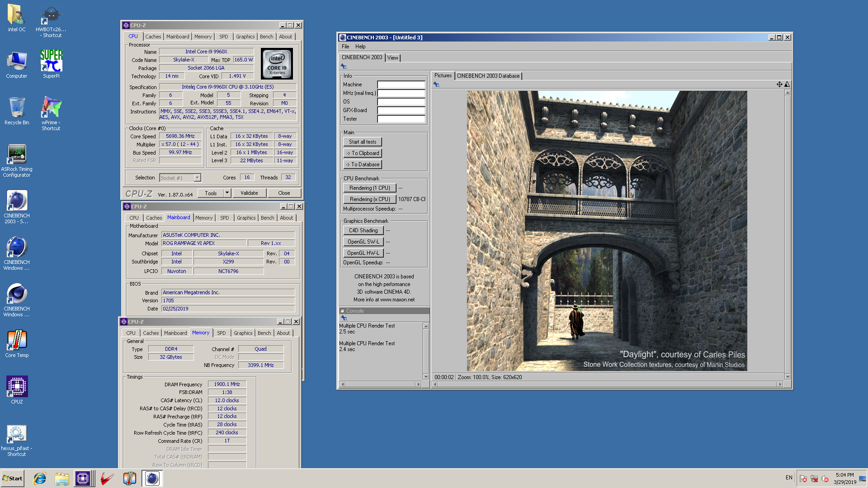
Task: Click the Tester input field
Action: point(401,119)
